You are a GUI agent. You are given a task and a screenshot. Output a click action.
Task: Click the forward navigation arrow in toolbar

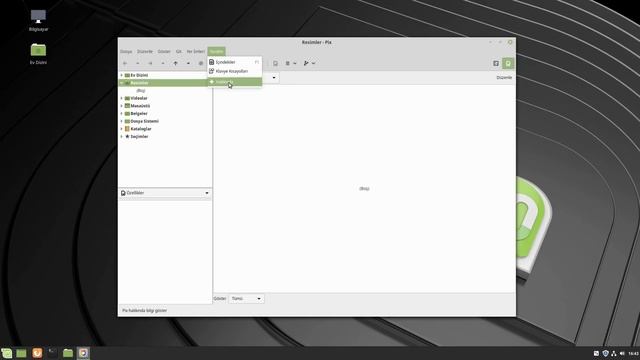click(150, 63)
